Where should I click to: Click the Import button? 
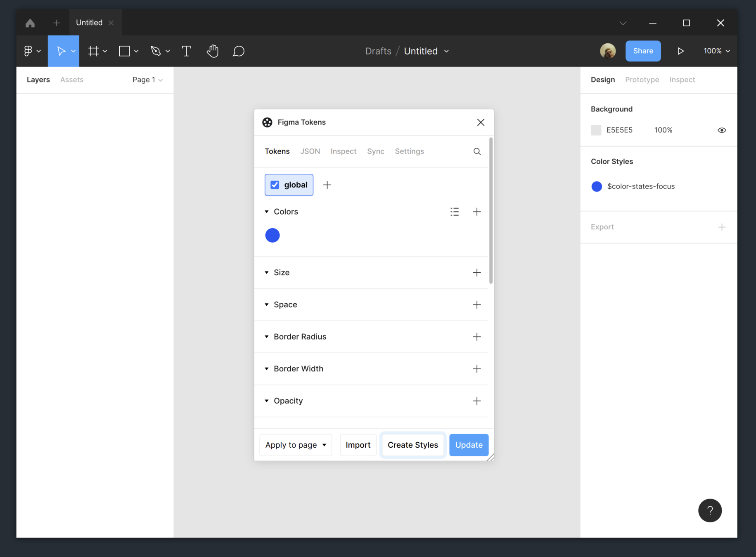(x=358, y=445)
